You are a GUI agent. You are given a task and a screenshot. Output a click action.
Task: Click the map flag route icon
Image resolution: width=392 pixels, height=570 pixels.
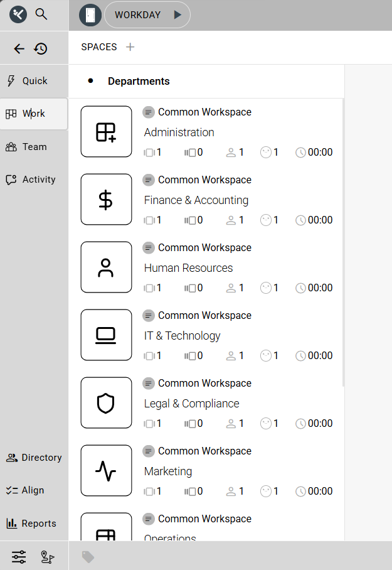[x=48, y=556]
